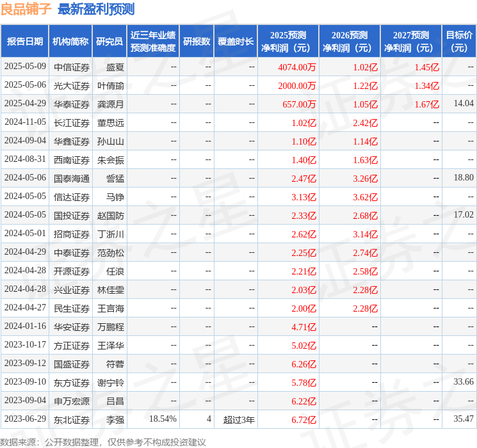The height and width of the screenshot is (448, 477).
Task: Click the 西南证券 institution cell
Action: click(72, 160)
